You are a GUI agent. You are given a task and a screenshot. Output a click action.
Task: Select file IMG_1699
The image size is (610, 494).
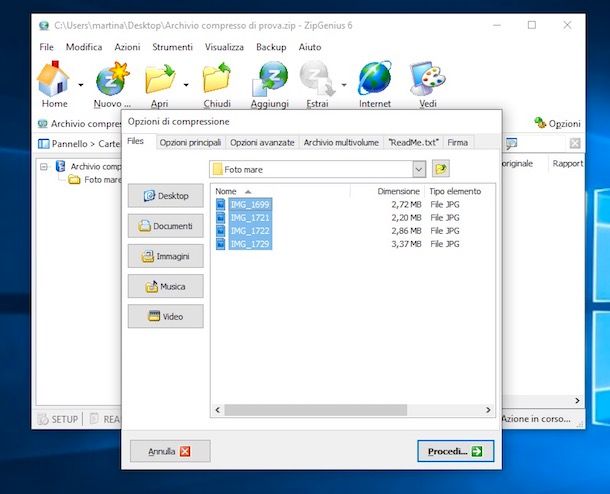[x=250, y=204]
